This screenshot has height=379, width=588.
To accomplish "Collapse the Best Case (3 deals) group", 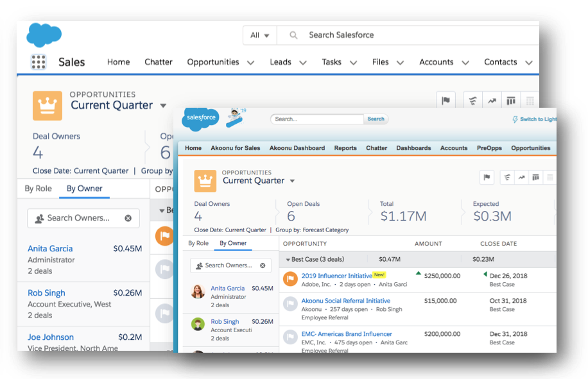I will [288, 260].
